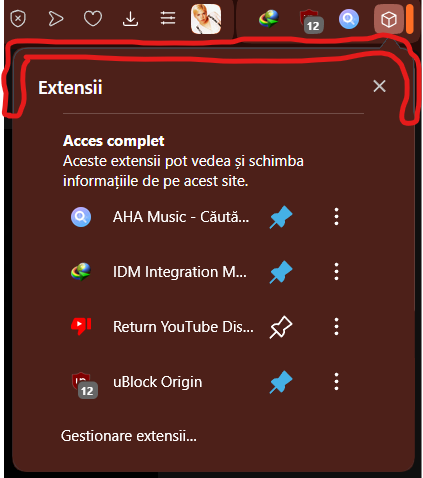This screenshot has width=423, height=478.
Task: Click the AHA Music toolbar icon
Action: (349, 19)
